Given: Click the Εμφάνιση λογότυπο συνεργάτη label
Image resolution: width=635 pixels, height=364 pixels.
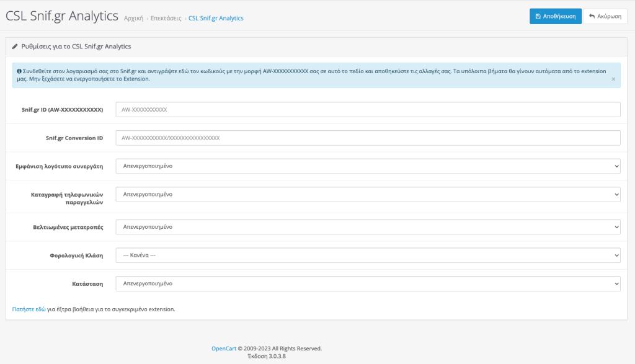Looking at the screenshot, I should coord(59,166).
